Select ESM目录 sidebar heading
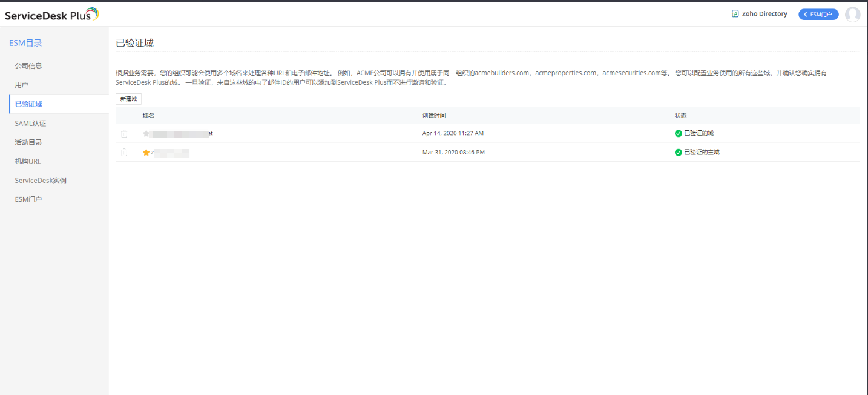868x395 pixels. pyautogui.click(x=25, y=43)
